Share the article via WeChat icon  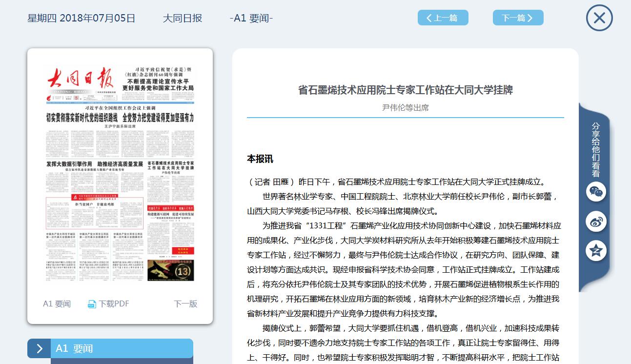596,192
